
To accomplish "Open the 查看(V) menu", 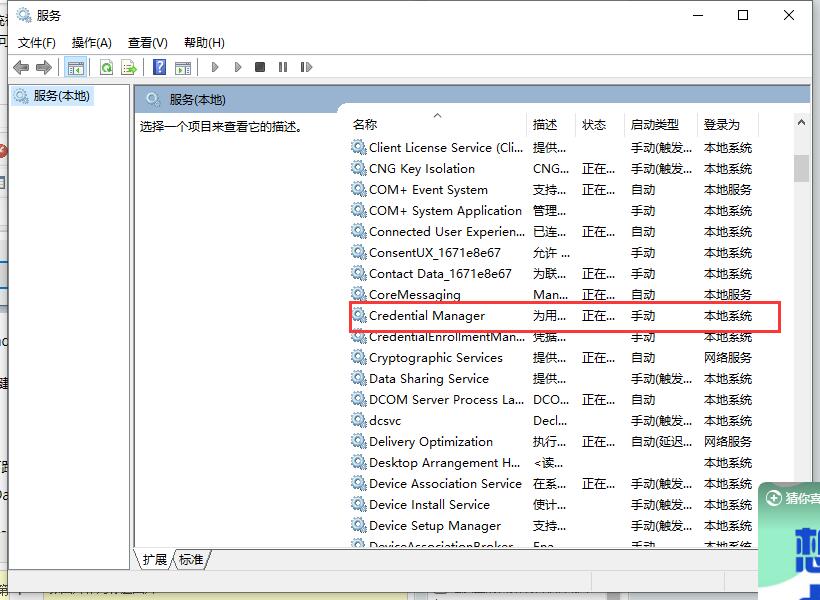I will [x=147, y=42].
